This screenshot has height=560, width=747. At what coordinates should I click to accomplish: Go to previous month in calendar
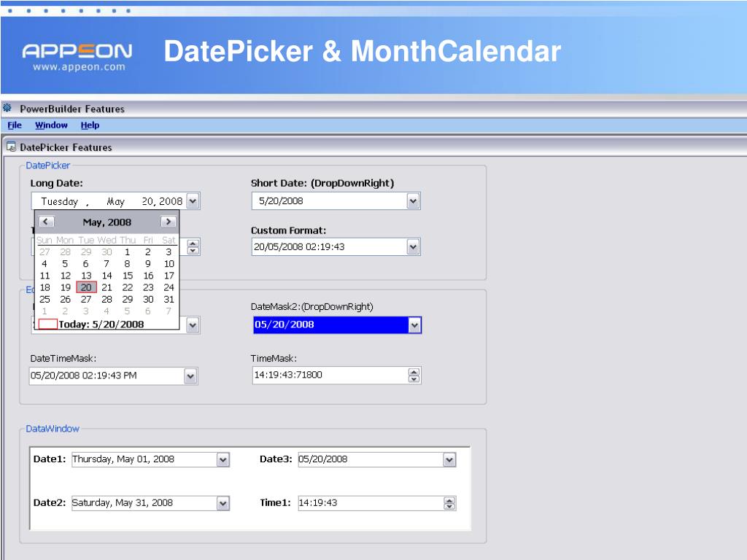point(46,222)
